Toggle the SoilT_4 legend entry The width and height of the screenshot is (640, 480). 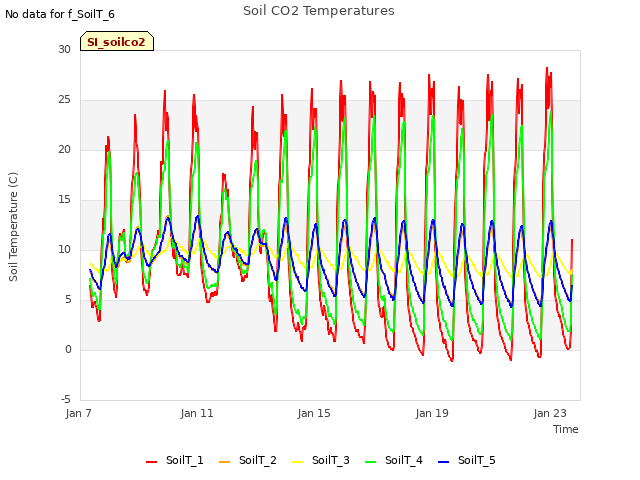(394, 461)
